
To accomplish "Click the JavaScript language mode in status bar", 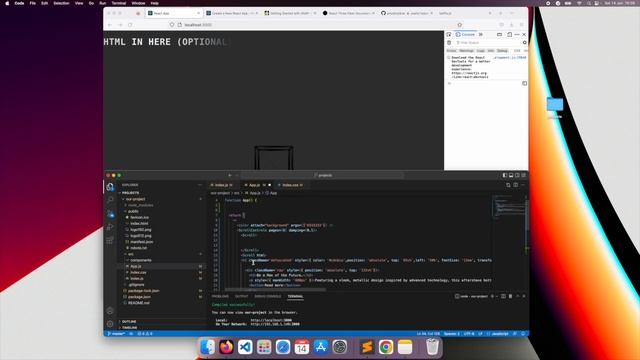I will click(500, 334).
